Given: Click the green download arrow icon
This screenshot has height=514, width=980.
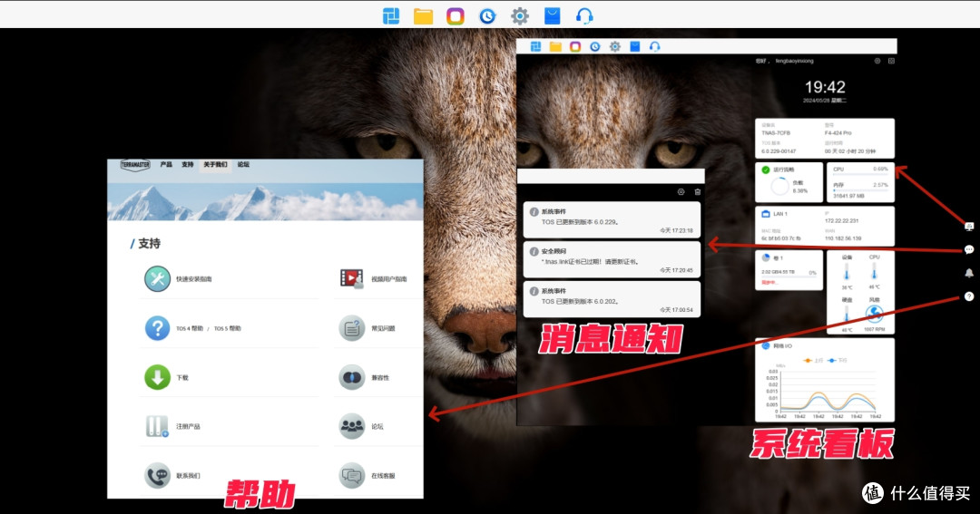Looking at the screenshot, I should (x=158, y=377).
